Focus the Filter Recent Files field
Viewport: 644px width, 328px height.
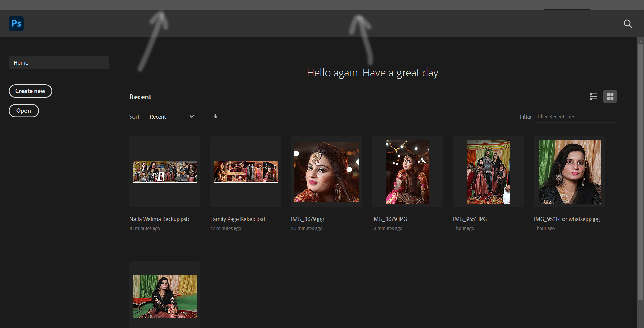point(576,117)
